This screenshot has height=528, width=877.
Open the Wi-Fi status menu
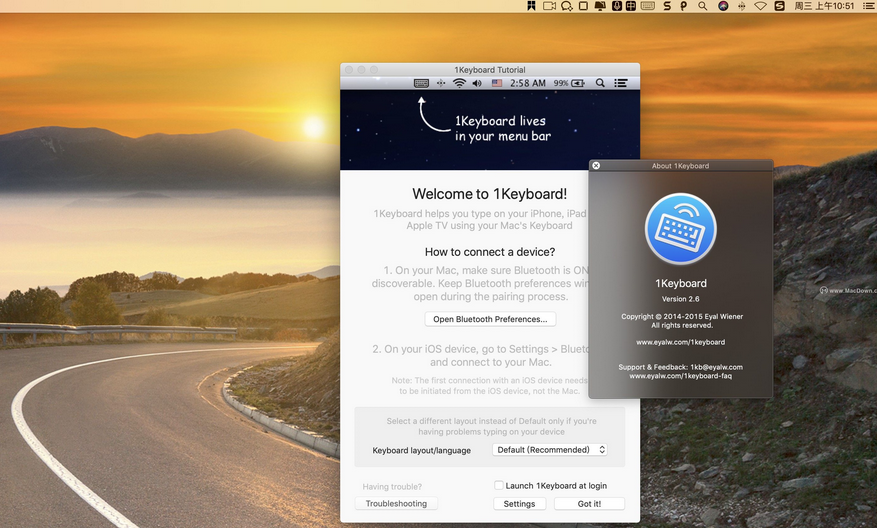(760, 6)
